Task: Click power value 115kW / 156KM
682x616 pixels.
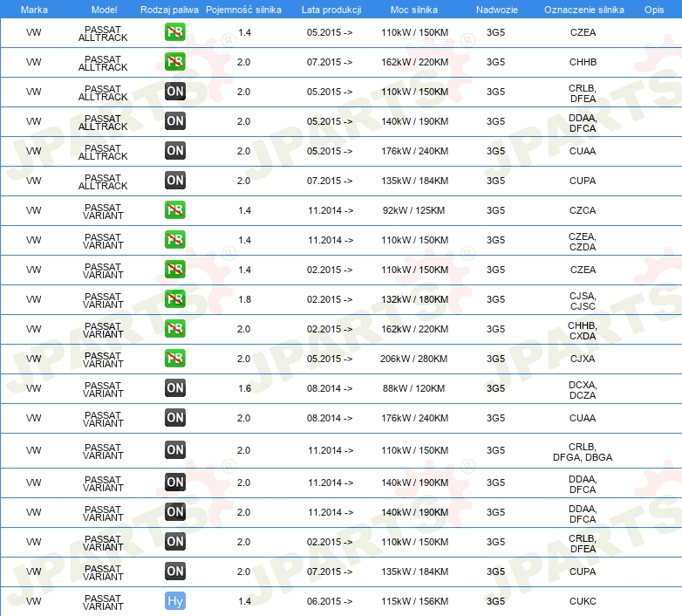Action: [x=414, y=601]
